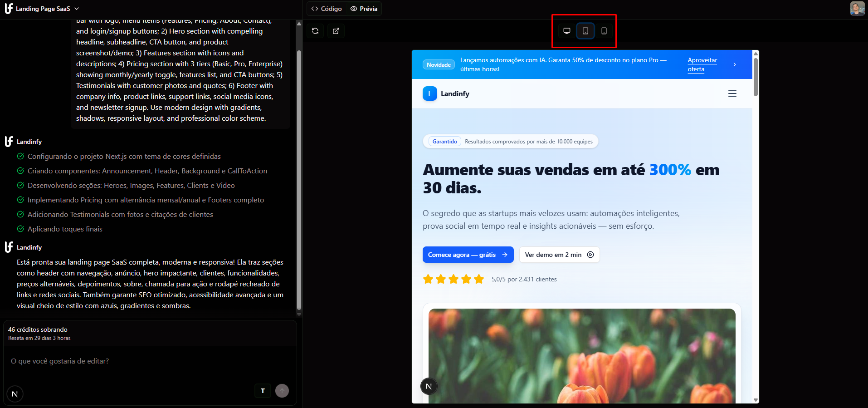
Task: Refresh the preview with reload icon
Action: tap(315, 31)
